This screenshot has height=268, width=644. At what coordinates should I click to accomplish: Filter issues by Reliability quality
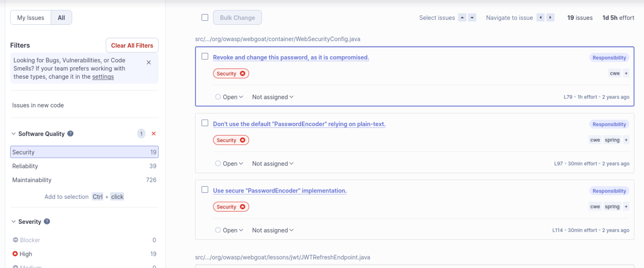(x=84, y=166)
